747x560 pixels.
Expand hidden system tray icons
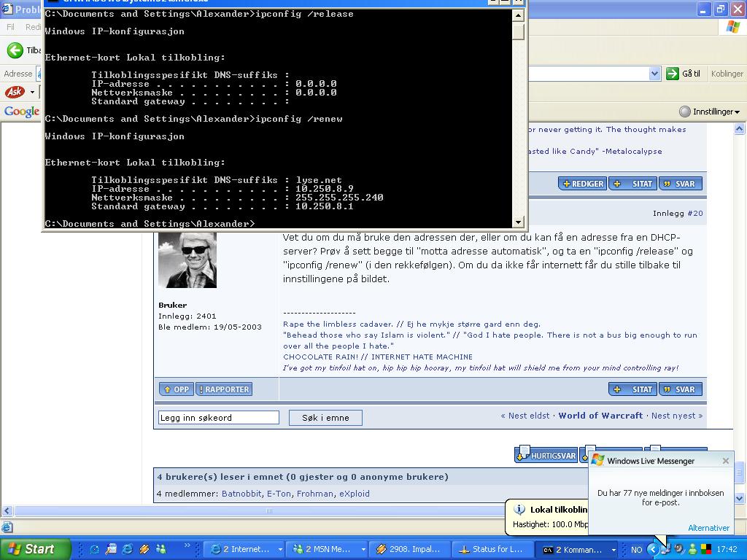653,549
